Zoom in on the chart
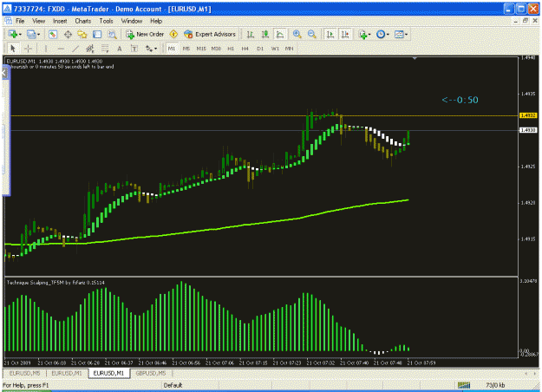The width and height of the screenshot is (542, 392). tap(297, 34)
